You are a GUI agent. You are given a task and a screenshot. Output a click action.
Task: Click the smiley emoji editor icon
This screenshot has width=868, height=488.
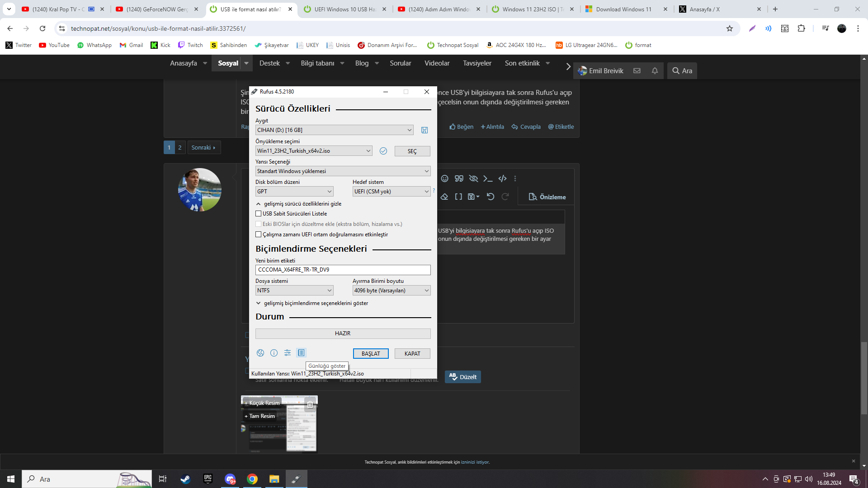point(445,178)
